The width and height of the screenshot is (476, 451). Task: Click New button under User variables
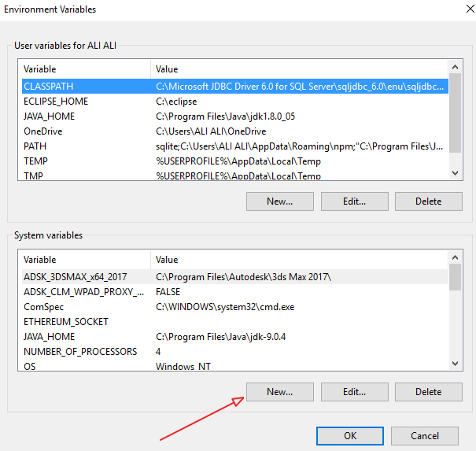279,201
